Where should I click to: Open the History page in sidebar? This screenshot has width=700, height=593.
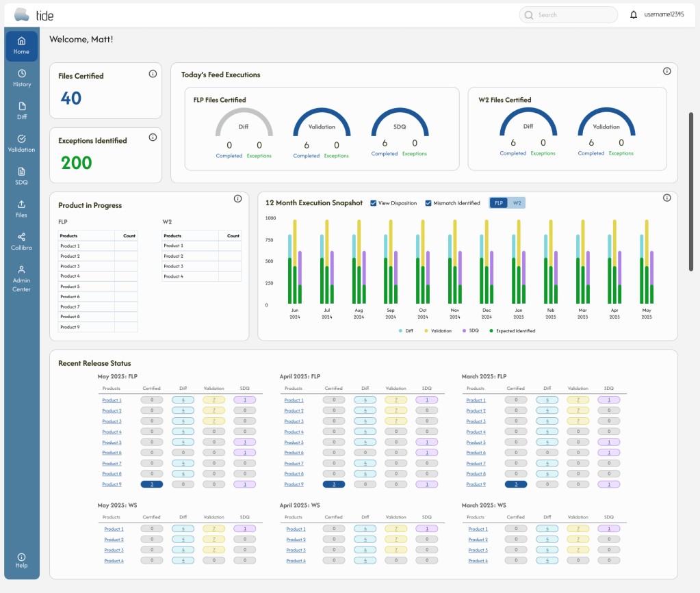coord(22,78)
